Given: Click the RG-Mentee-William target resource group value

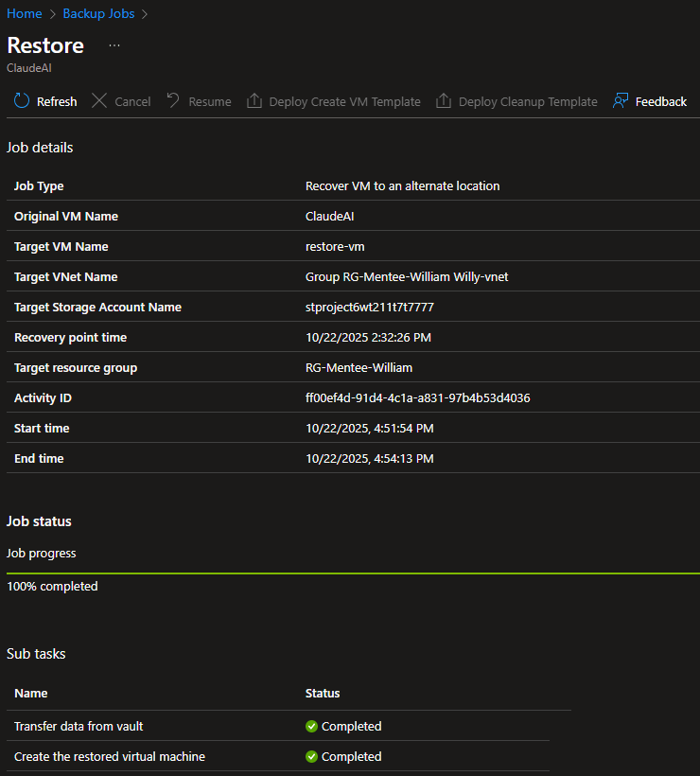Looking at the screenshot, I should (x=359, y=368).
